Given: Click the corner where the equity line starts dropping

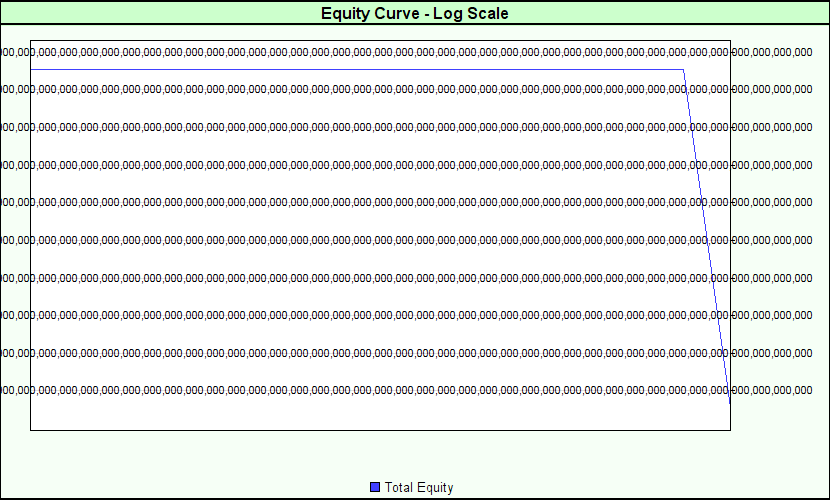Looking at the screenshot, I should coord(684,70).
